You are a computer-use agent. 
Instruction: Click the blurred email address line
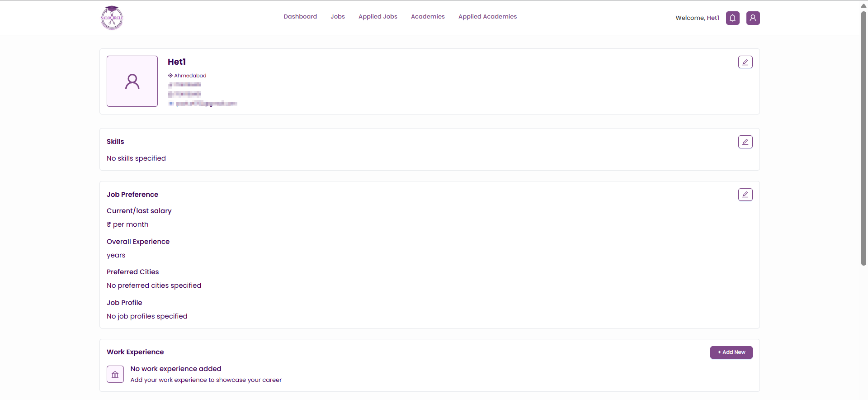pyautogui.click(x=203, y=104)
